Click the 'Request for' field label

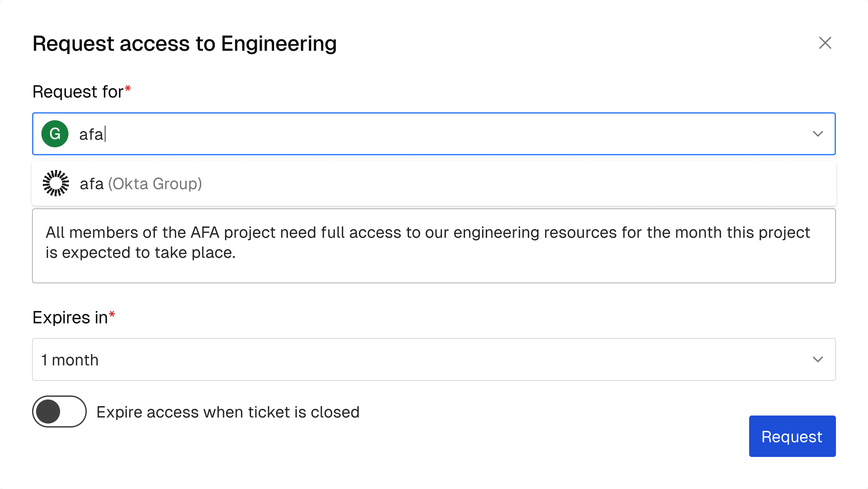[78, 92]
